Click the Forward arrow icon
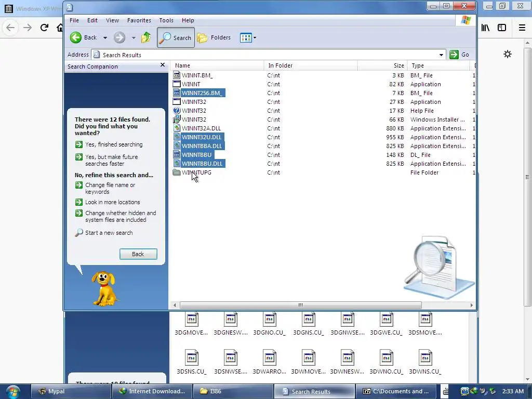 tap(119, 37)
